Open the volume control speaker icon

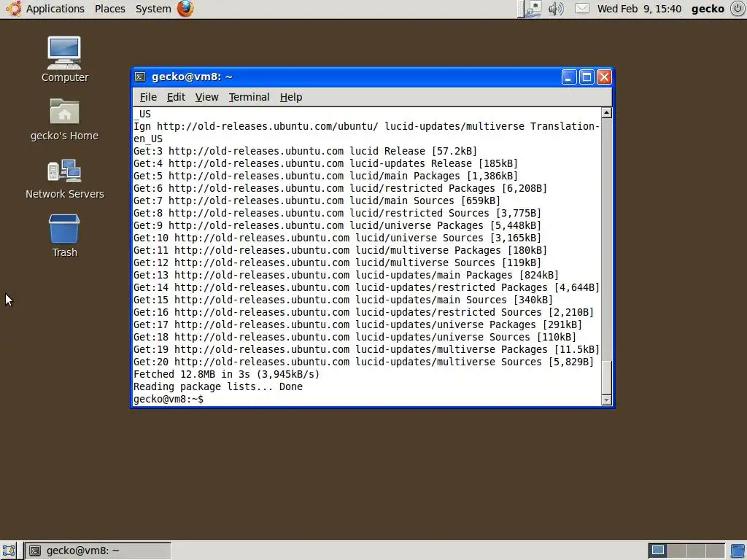[x=556, y=9]
